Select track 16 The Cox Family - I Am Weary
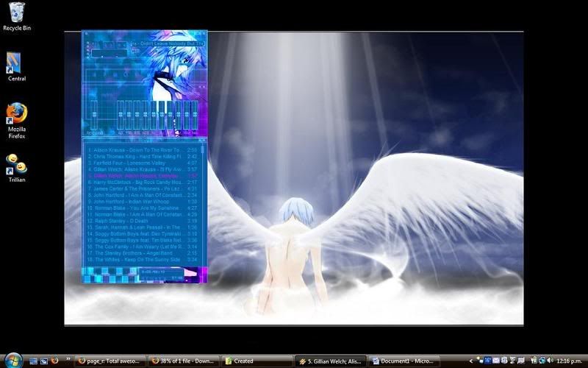Image resolution: width=588 pixels, height=368 pixels. 143,247
